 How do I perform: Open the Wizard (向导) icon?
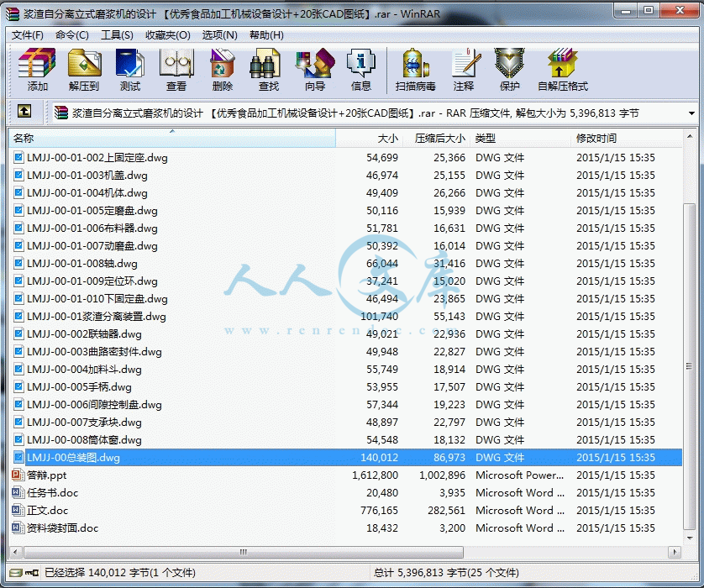point(315,63)
